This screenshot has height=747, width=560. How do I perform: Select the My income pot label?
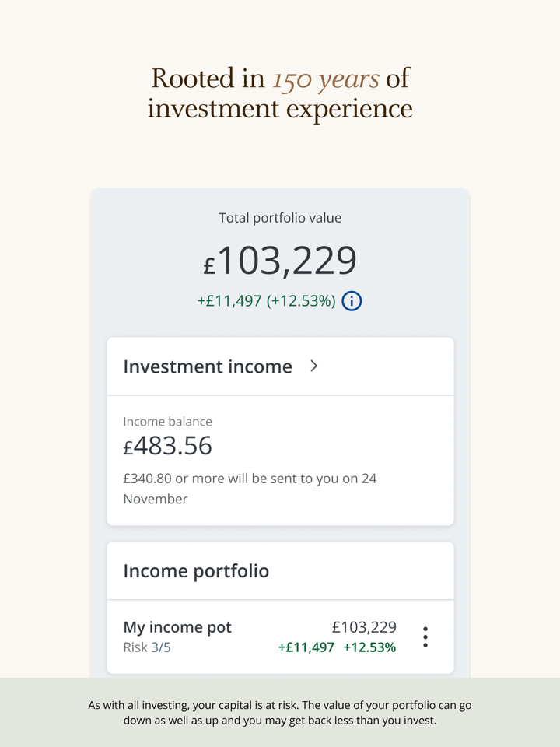[x=177, y=627]
